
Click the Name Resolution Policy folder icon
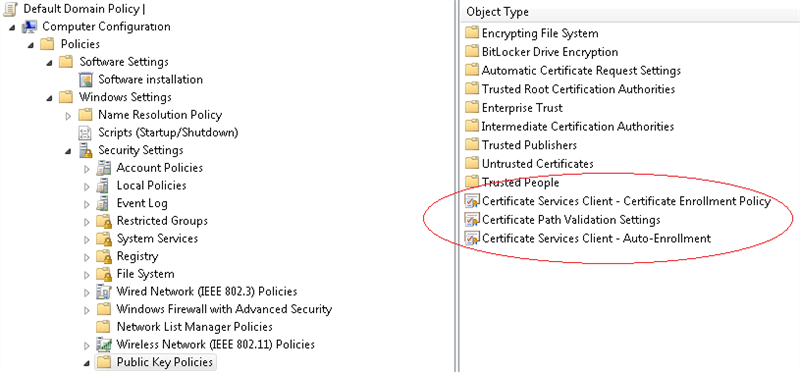point(85,115)
